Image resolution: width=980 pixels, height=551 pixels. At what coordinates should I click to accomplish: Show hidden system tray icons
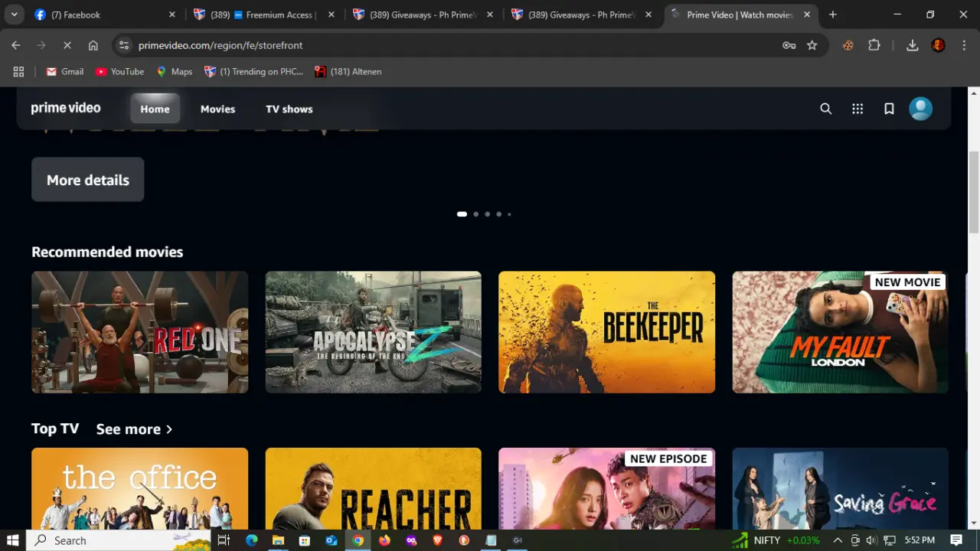(x=838, y=540)
